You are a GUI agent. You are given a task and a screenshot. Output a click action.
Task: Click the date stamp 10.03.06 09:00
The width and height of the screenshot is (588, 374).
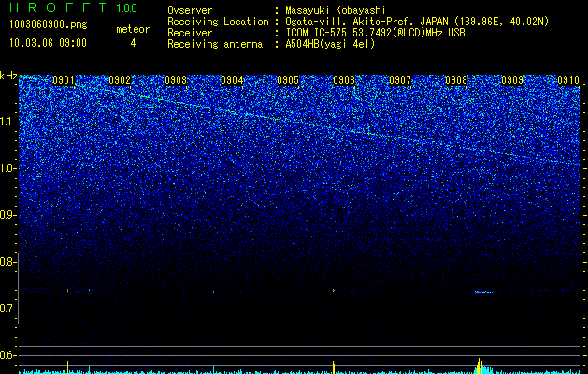(48, 43)
